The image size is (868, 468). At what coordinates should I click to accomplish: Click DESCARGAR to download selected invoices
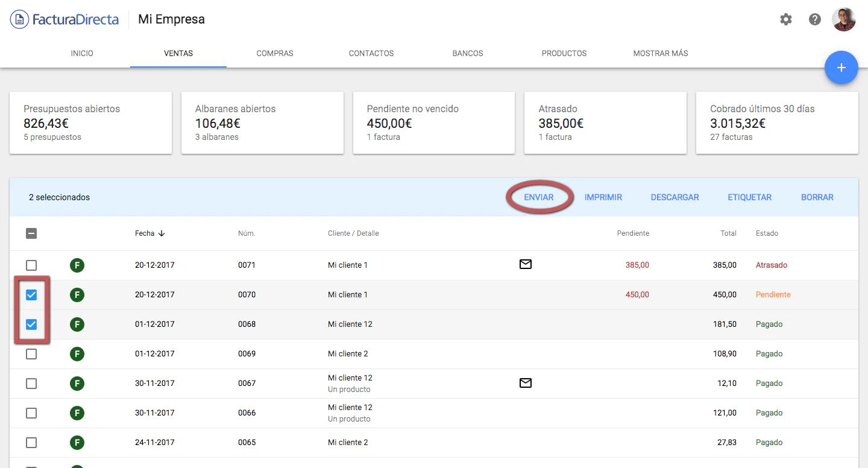coord(675,197)
